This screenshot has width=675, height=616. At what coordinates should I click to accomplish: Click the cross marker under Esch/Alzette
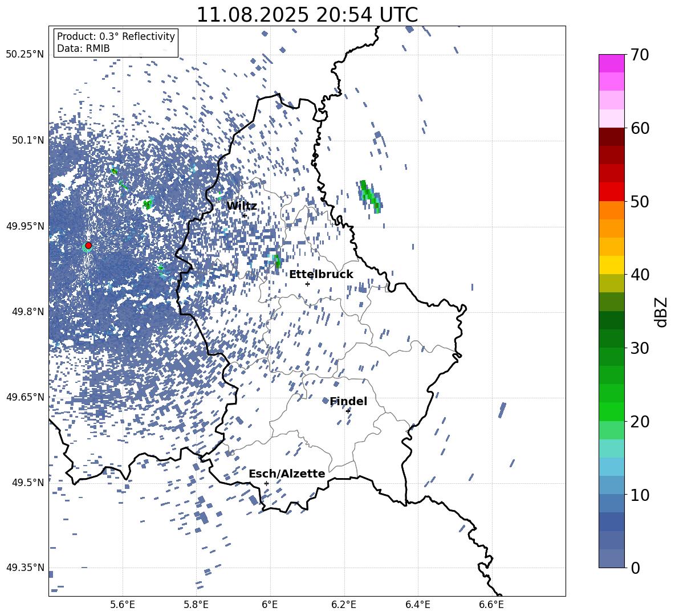266,483
